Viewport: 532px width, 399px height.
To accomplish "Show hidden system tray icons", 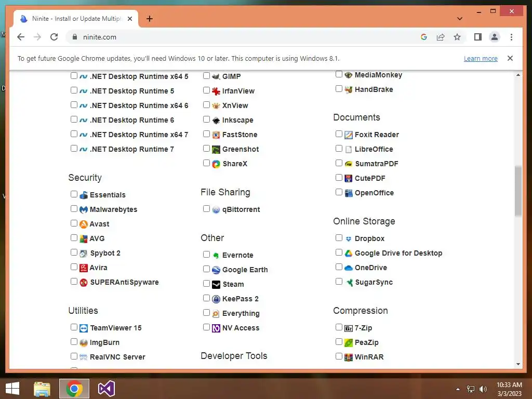I will 458,389.
